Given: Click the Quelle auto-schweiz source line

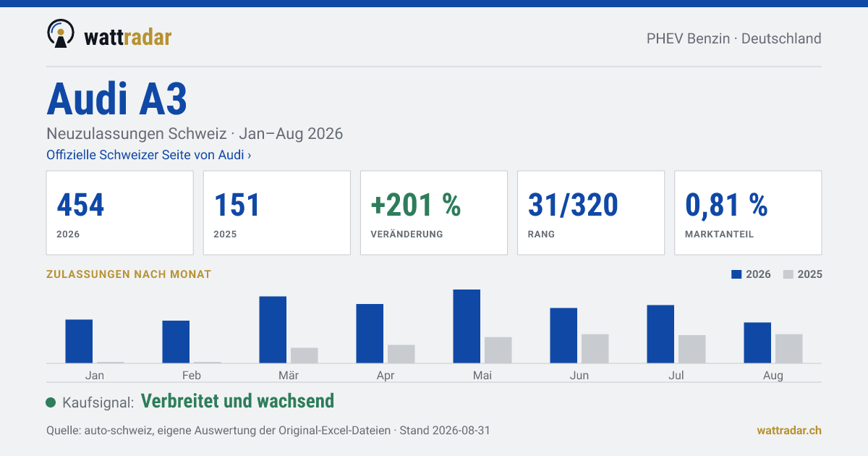Looking at the screenshot, I should [268, 430].
